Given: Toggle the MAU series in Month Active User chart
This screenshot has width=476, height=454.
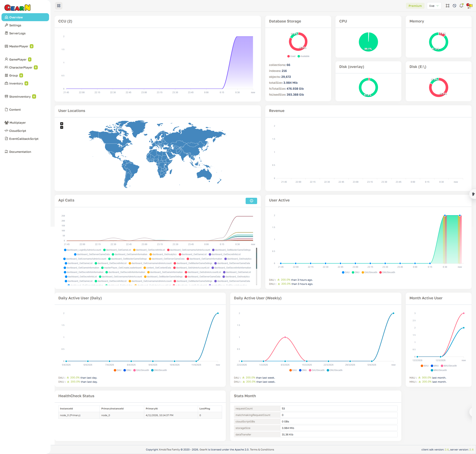Looking at the screenshot, I should click(x=425, y=366).
